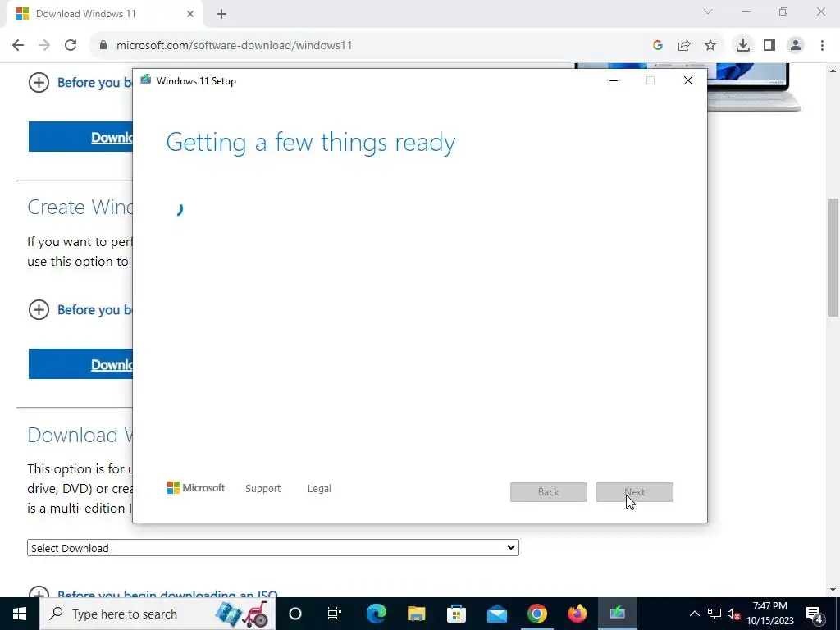Select the Download Windows 11 tab

[x=104, y=14]
